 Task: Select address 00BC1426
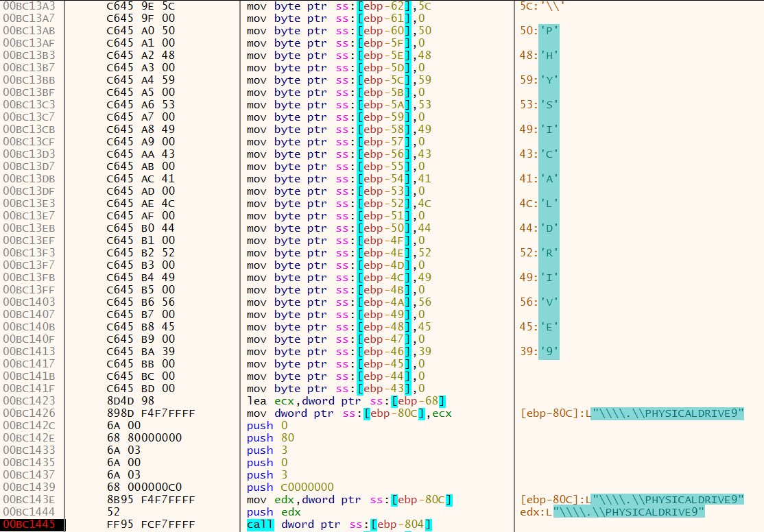coord(29,413)
